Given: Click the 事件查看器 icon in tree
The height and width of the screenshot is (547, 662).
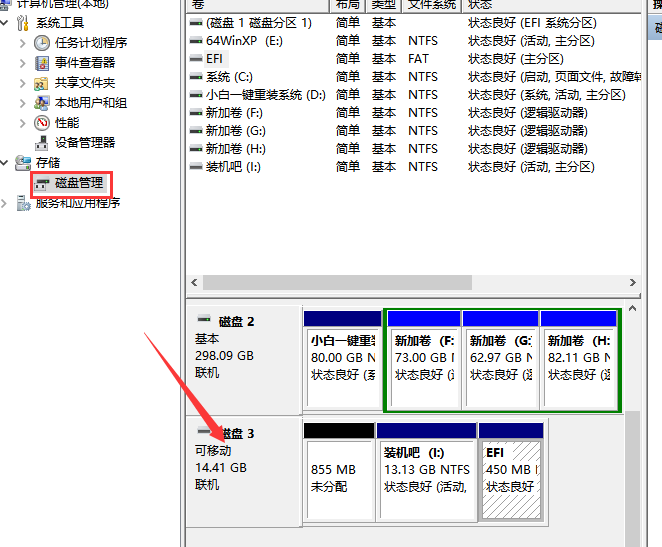Looking at the screenshot, I should pos(42,62).
